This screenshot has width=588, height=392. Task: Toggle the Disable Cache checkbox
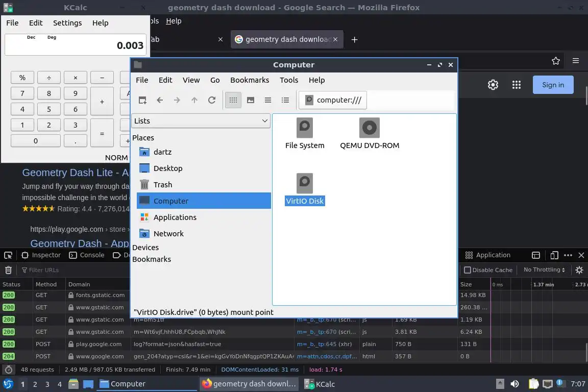click(x=467, y=270)
